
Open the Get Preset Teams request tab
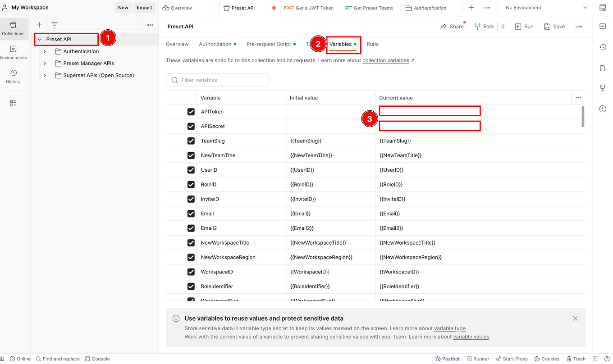pyautogui.click(x=370, y=8)
